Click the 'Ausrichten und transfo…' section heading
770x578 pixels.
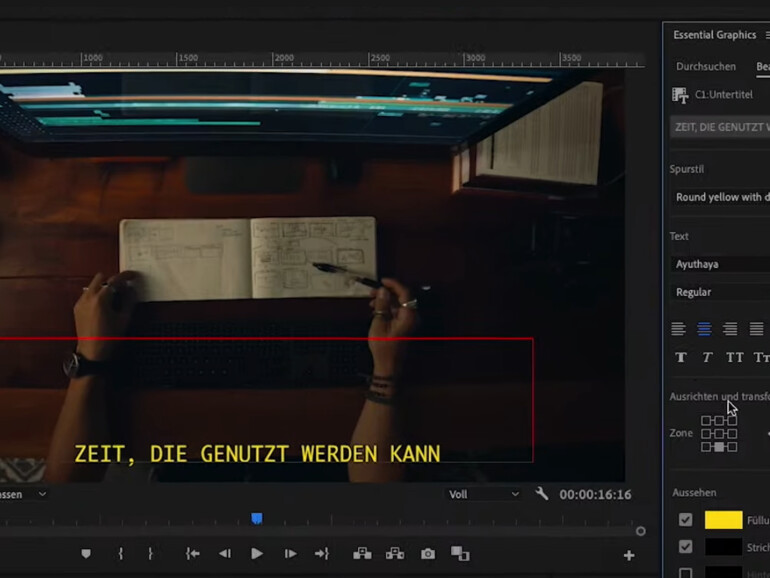pyautogui.click(x=719, y=396)
